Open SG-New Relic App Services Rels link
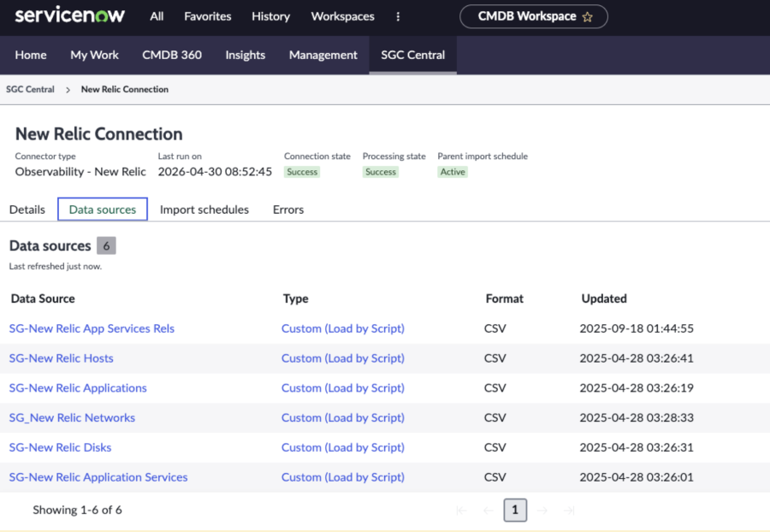Image resolution: width=770 pixels, height=532 pixels. (x=92, y=328)
